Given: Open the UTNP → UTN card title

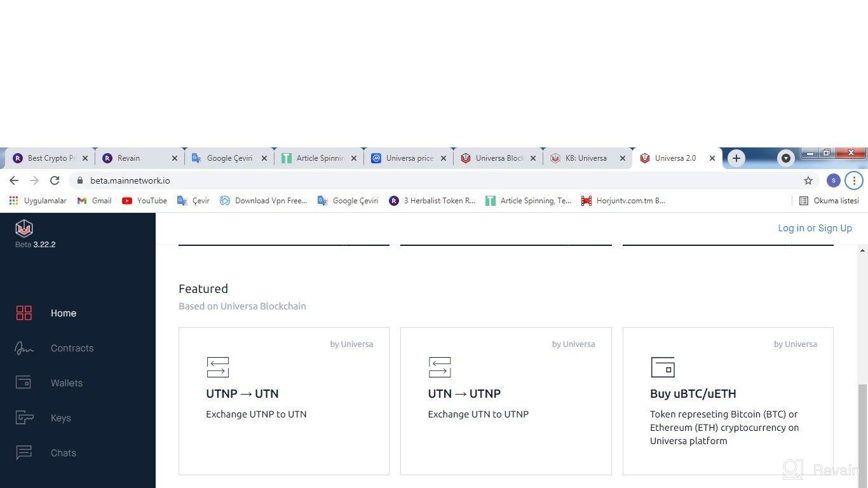Looking at the screenshot, I should 242,393.
